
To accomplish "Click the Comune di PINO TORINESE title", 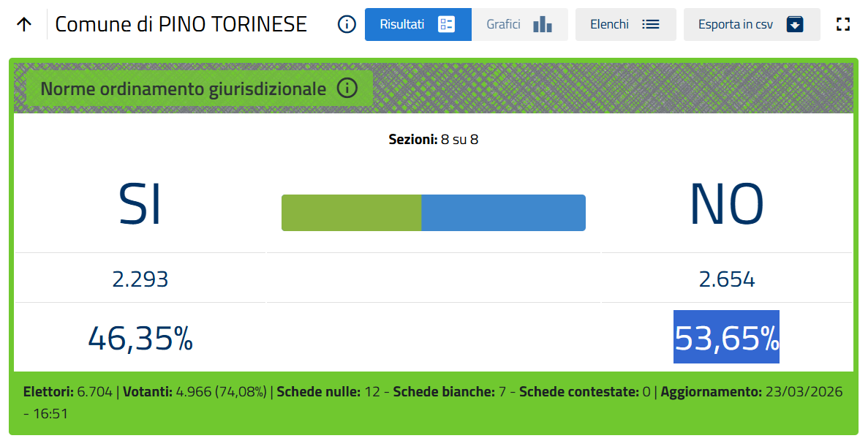I will coord(181,24).
